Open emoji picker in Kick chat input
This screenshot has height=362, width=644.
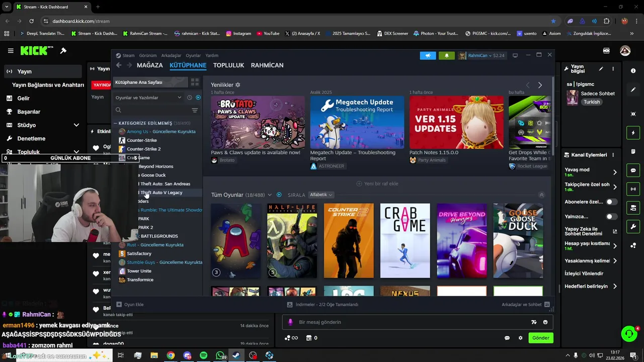pos(545,322)
